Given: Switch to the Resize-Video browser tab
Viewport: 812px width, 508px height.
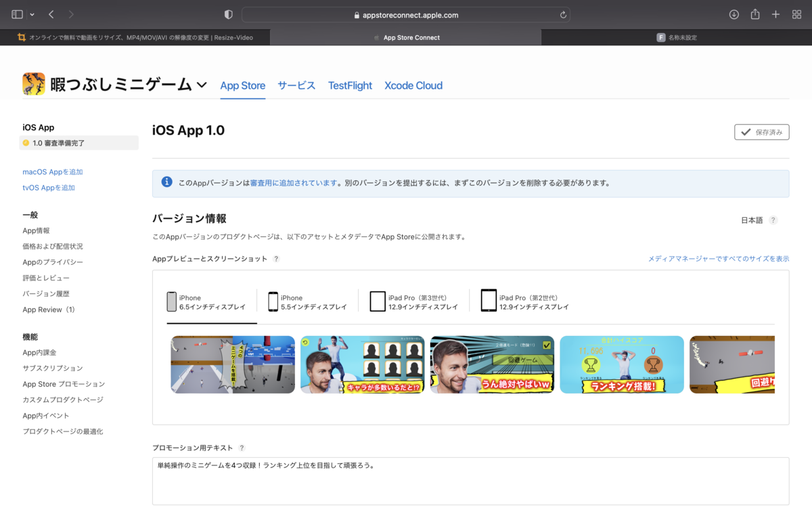Looking at the screenshot, I should (135, 37).
